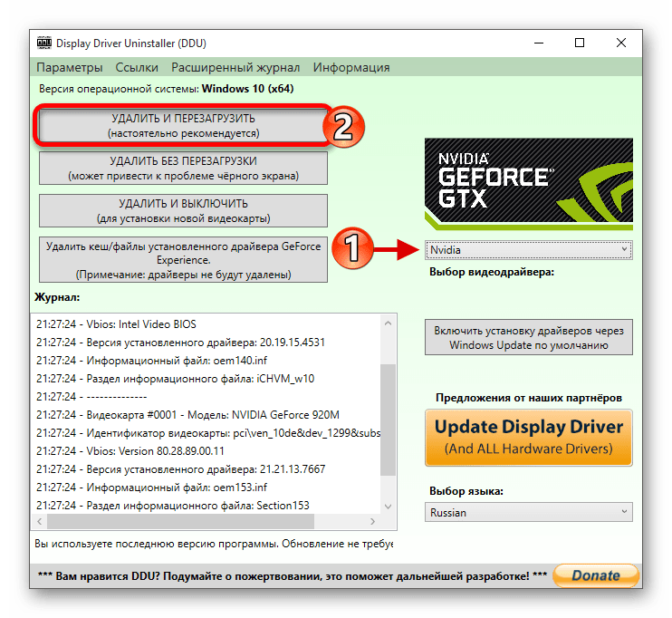Screen dimensions: 672x618
Task: Click log scroll up arrow
Action: 388,323
